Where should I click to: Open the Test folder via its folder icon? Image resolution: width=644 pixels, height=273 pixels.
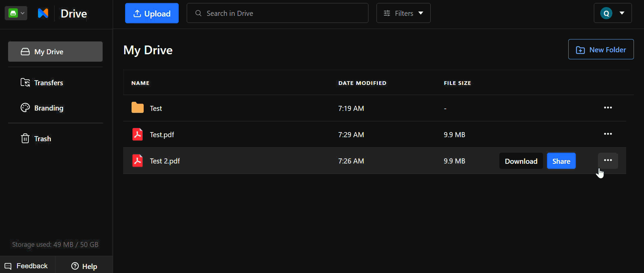pos(137,108)
